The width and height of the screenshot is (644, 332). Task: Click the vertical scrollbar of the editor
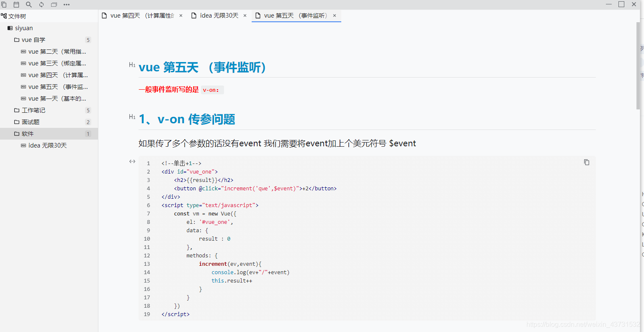(x=638, y=65)
